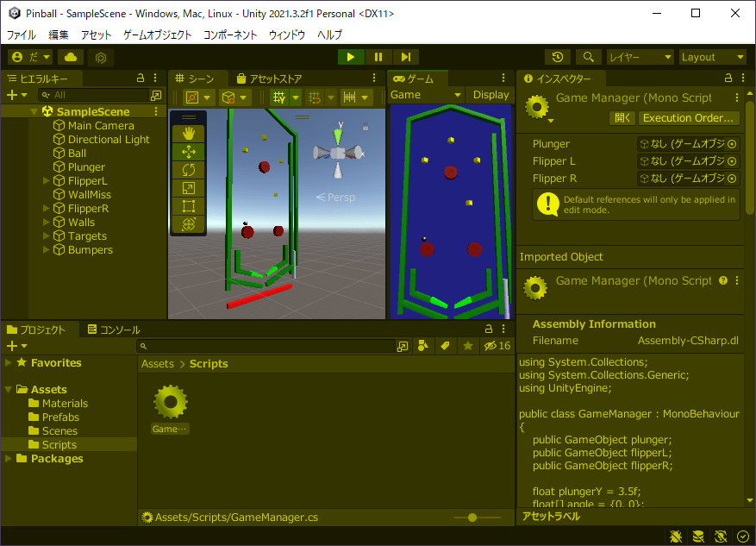Viewport: 756px width, 546px height.
Task: Pick object for Plunger field
Action: [732, 144]
